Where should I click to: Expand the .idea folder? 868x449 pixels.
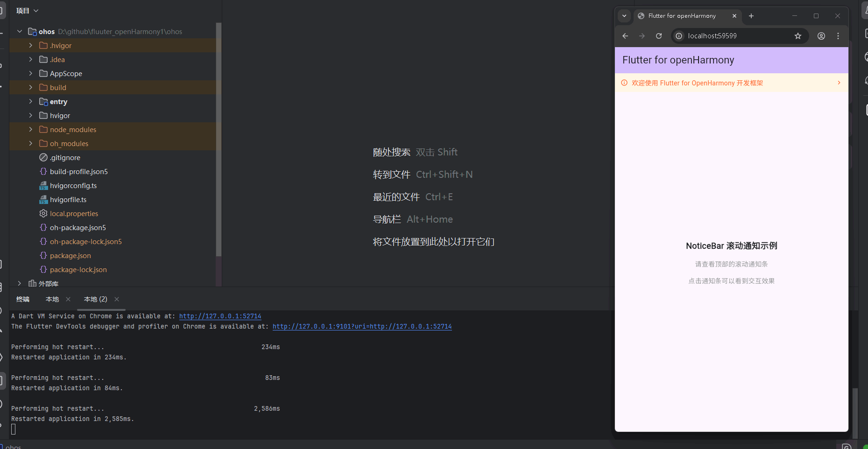click(x=30, y=59)
